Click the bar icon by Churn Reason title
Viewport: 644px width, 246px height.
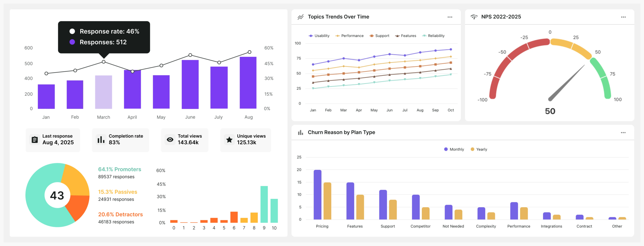tap(300, 133)
